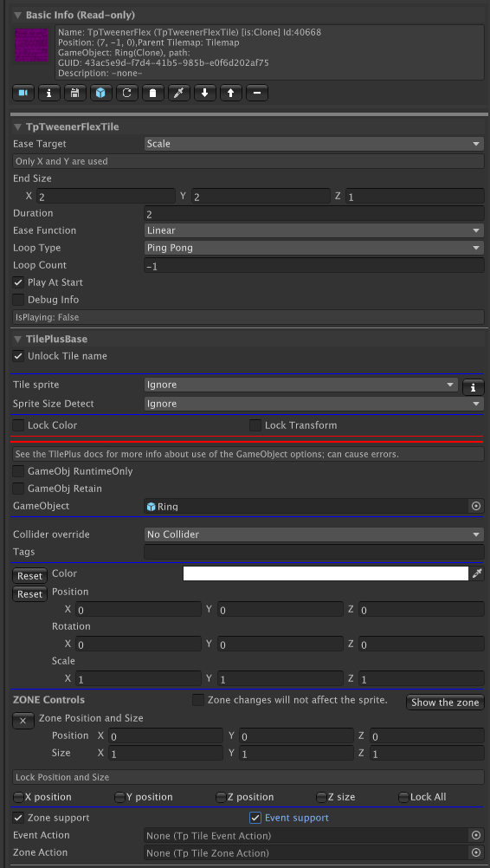The height and width of the screenshot is (868, 490).
Task: Click the eyedropper icon in the toolbar
Action: click(178, 93)
